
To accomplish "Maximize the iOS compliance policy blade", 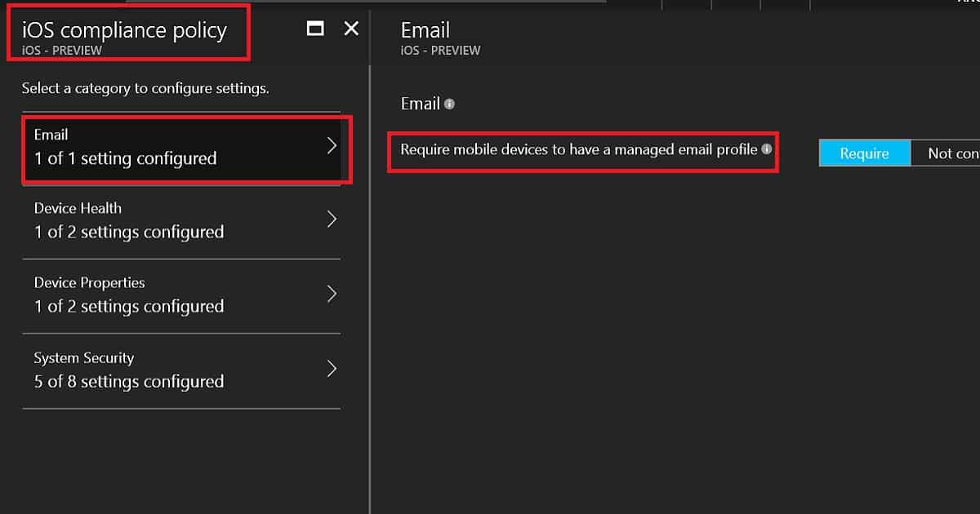I will click(315, 29).
